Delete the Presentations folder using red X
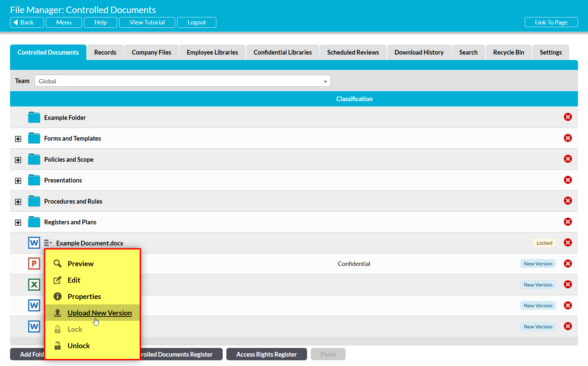 [x=568, y=180]
